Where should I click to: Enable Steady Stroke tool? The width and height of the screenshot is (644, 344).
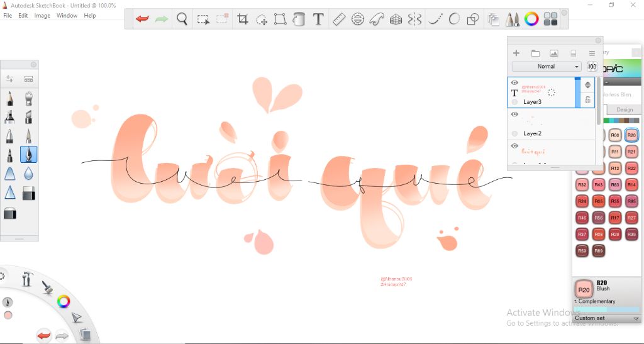coord(435,19)
